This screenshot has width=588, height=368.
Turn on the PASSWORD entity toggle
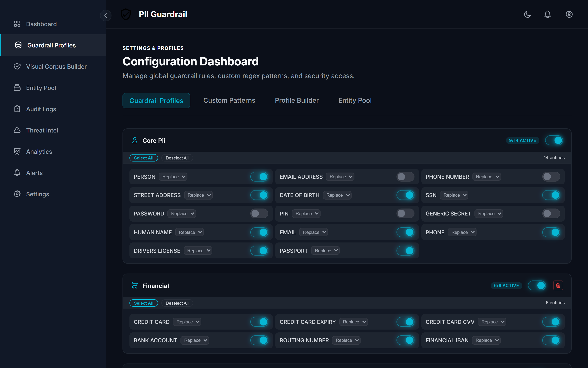coord(259,214)
